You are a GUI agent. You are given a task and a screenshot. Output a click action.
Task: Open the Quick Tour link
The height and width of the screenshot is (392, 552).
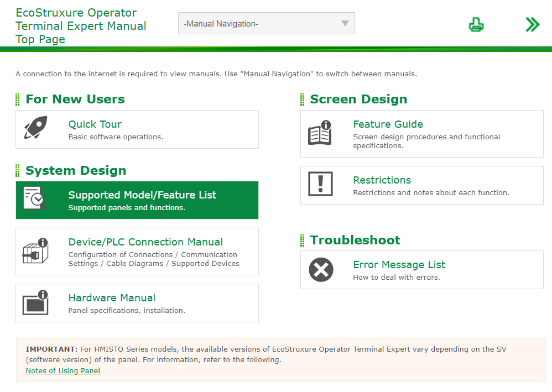[95, 124]
